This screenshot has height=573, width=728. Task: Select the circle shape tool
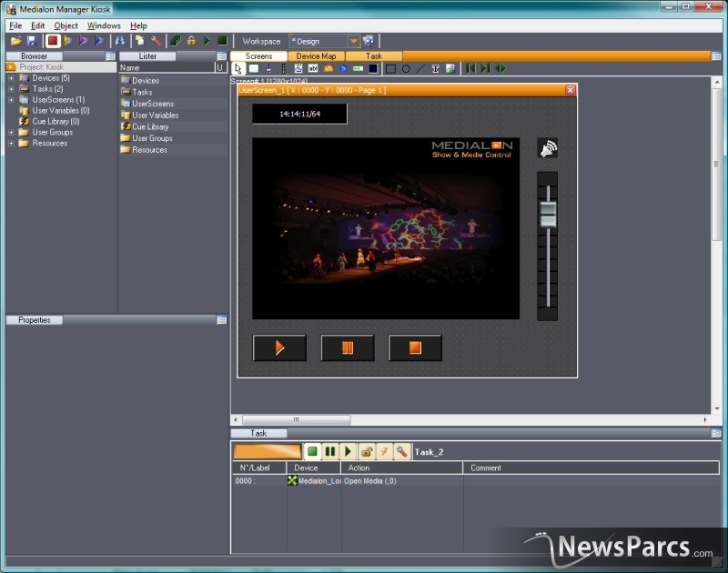click(x=406, y=69)
